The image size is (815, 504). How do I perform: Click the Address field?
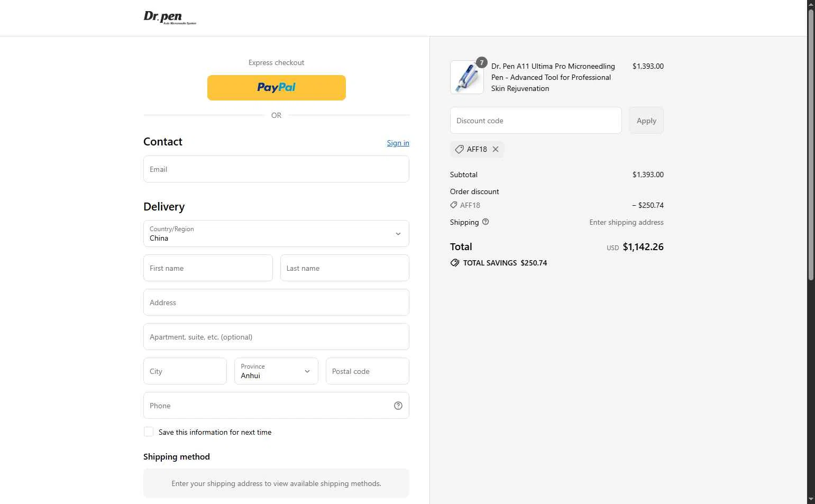point(276,303)
